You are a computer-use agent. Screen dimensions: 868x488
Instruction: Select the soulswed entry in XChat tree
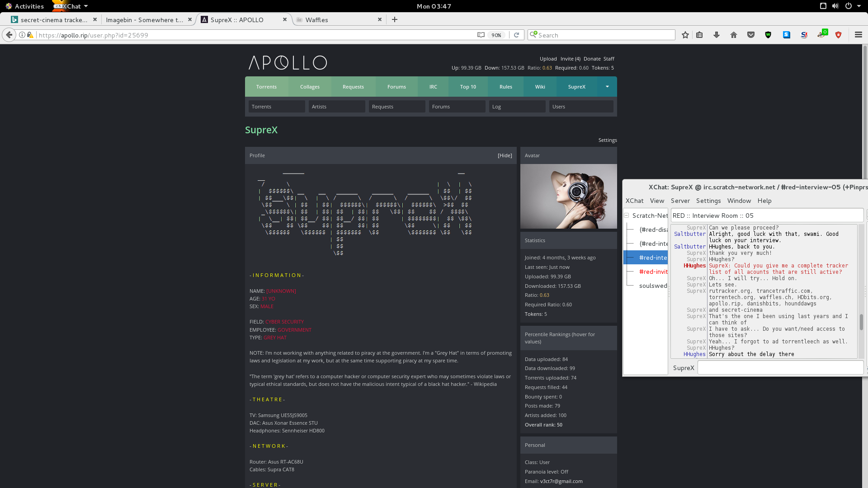[653, 286]
